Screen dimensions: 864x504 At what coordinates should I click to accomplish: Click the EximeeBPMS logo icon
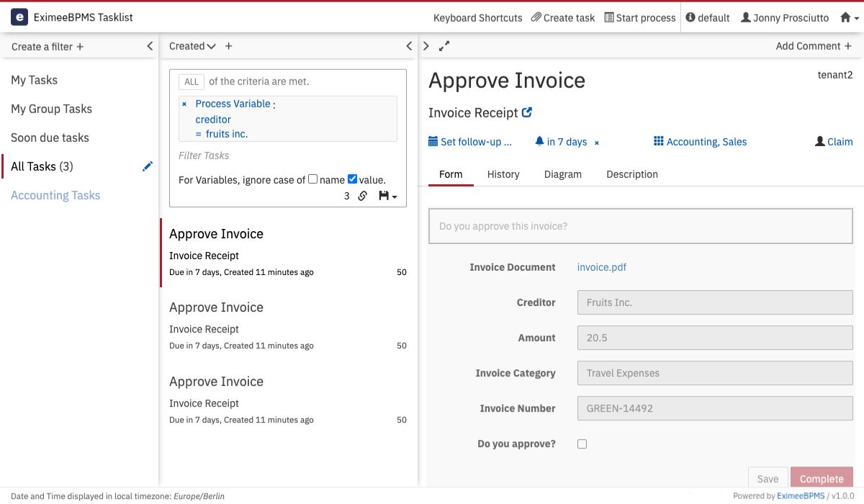click(19, 17)
